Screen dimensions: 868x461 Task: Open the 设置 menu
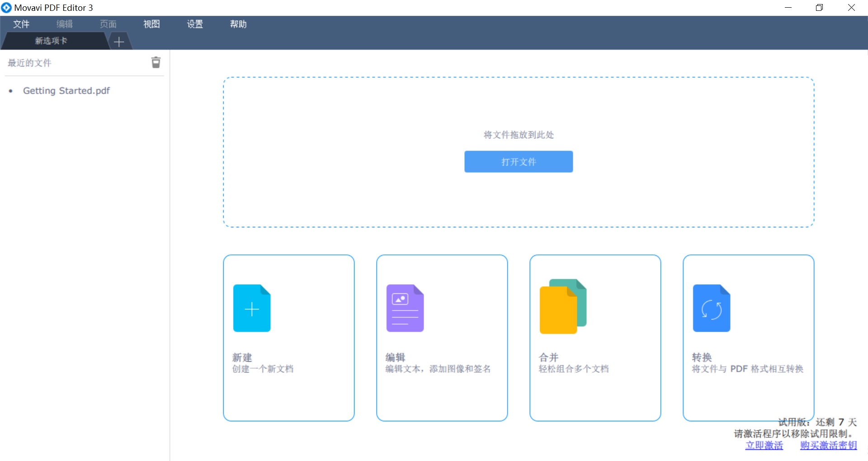(x=195, y=24)
